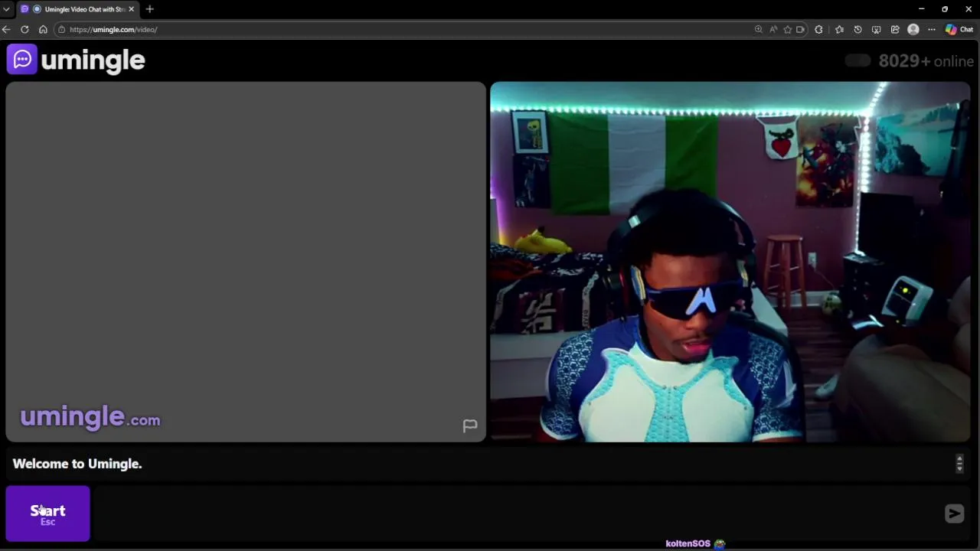
Task: Open a new tab with plus button
Action: [149, 9]
